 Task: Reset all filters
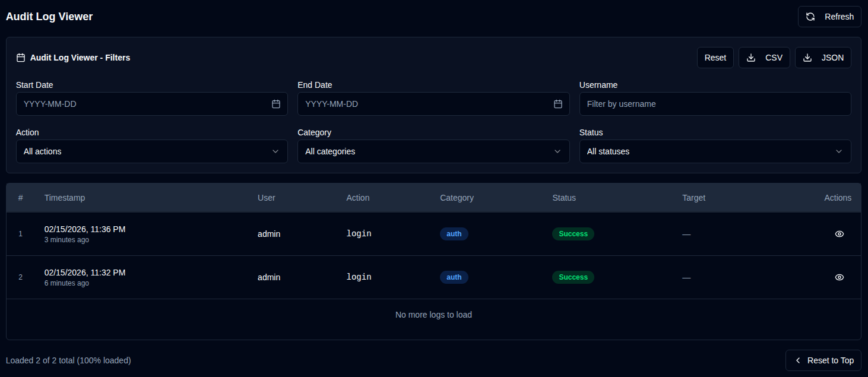coord(715,58)
